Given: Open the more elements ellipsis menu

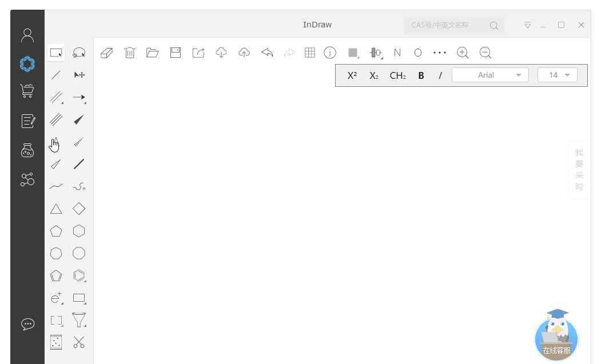Looking at the screenshot, I should [439, 53].
